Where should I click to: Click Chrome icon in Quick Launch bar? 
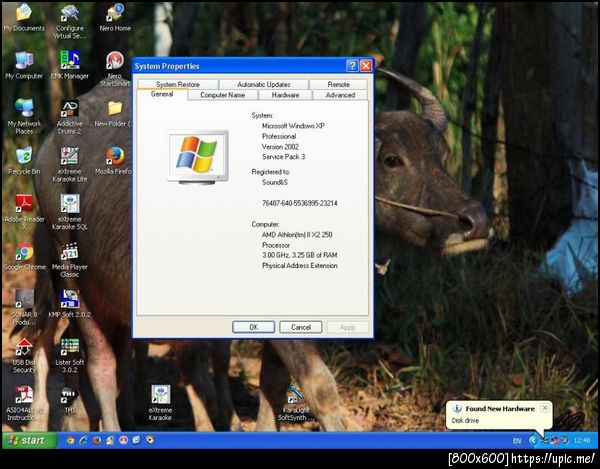pos(70,440)
